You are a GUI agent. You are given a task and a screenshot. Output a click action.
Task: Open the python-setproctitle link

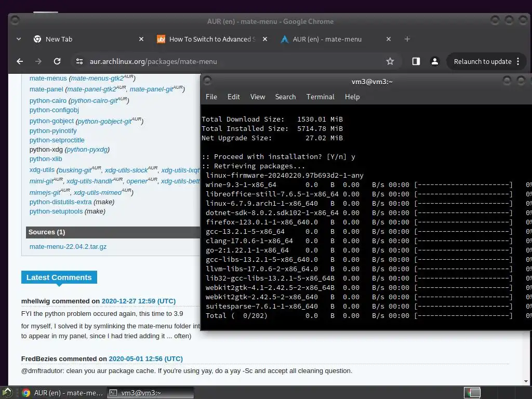click(x=57, y=140)
